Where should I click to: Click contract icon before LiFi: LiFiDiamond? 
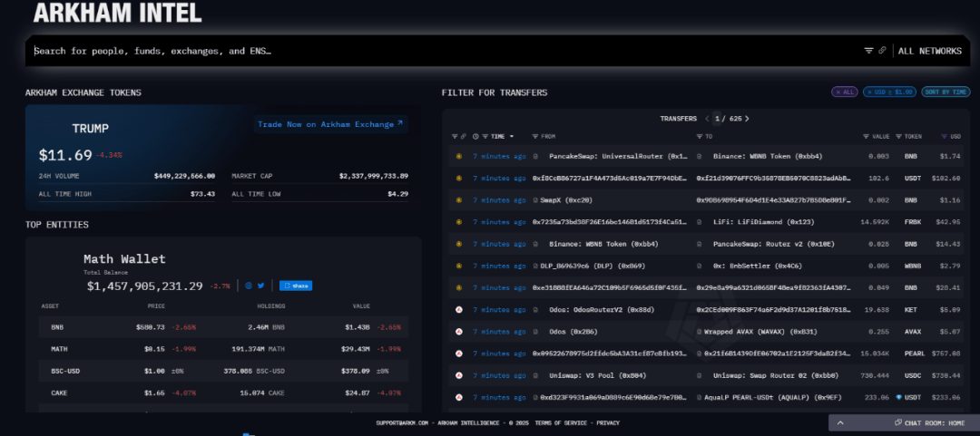point(700,222)
